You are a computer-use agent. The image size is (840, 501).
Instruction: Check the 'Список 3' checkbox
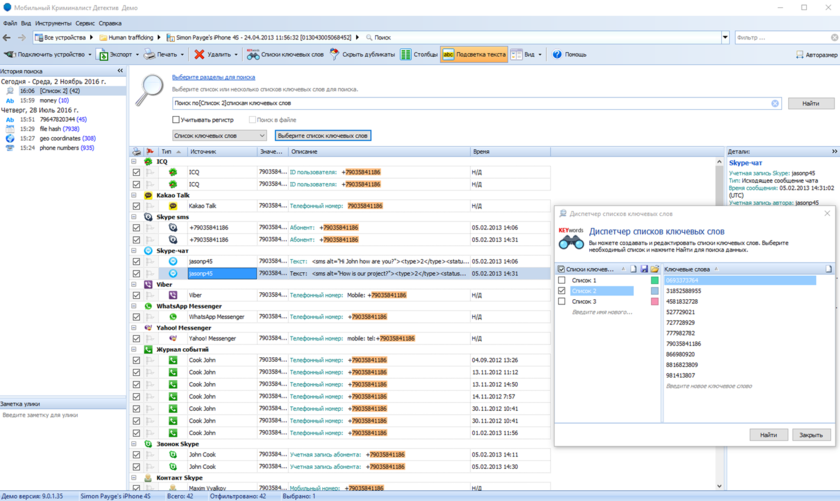(562, 301)
